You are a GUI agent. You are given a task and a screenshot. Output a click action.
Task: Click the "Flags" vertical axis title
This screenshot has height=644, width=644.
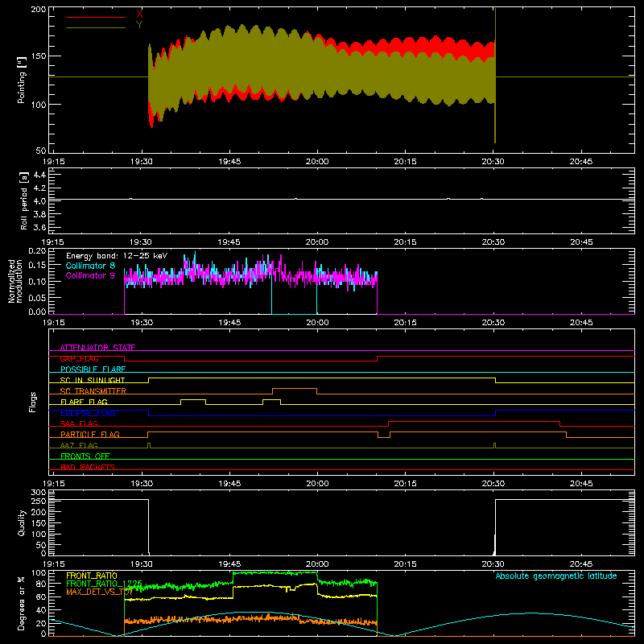[x=32, y=402]
